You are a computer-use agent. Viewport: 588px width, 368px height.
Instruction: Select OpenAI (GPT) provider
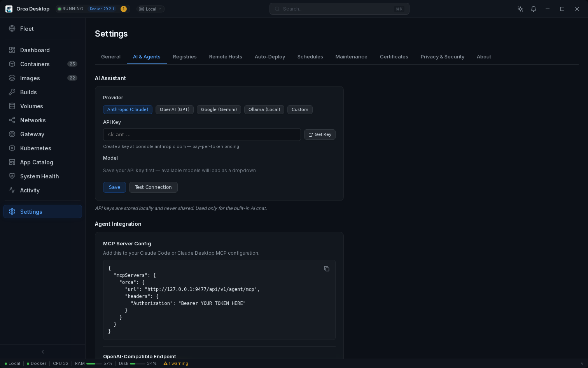point(175,109)
